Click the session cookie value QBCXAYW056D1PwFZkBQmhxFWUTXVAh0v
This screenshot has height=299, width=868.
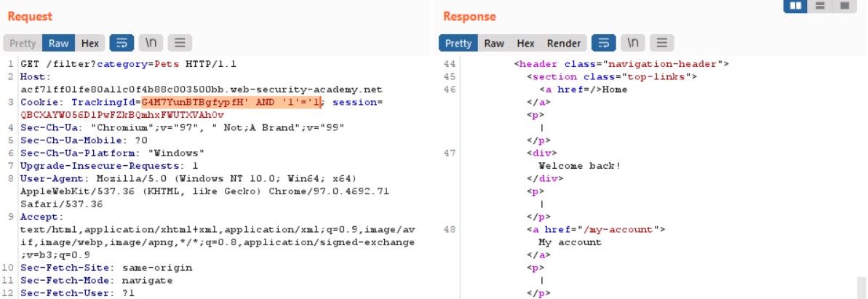click(122, 115)
